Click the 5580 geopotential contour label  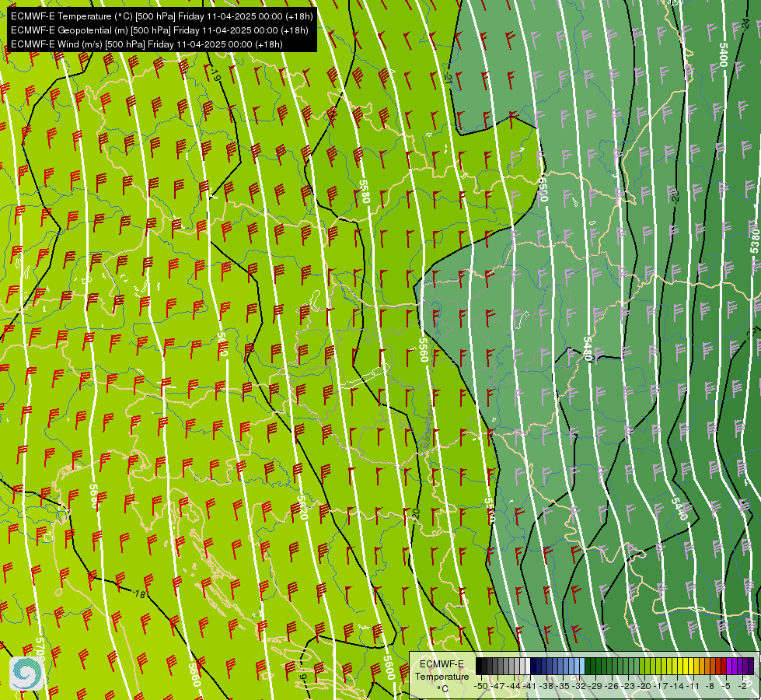click(365, 191)
